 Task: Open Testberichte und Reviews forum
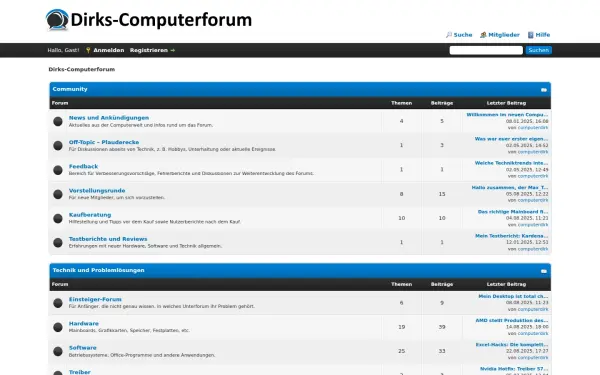click(x=108, y=239)
